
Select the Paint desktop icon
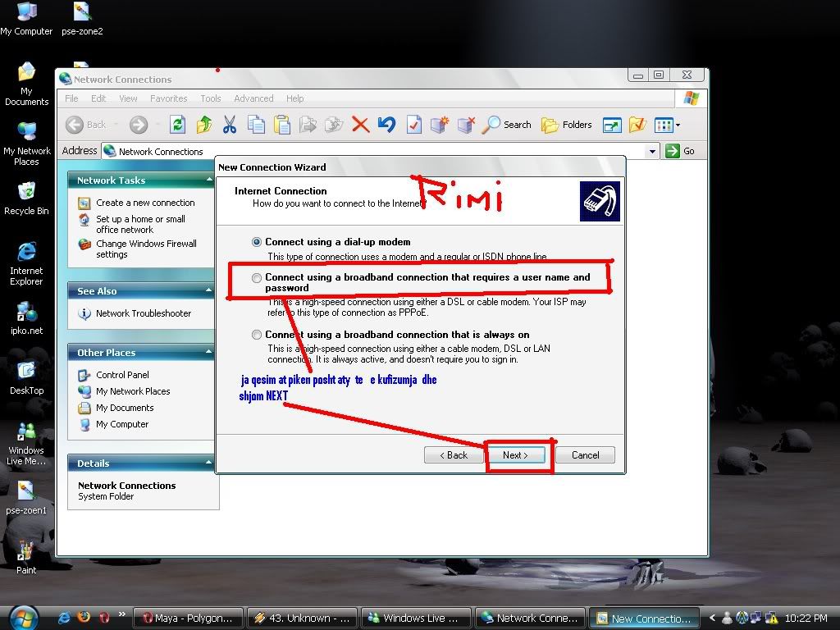(x=26, y=558)
